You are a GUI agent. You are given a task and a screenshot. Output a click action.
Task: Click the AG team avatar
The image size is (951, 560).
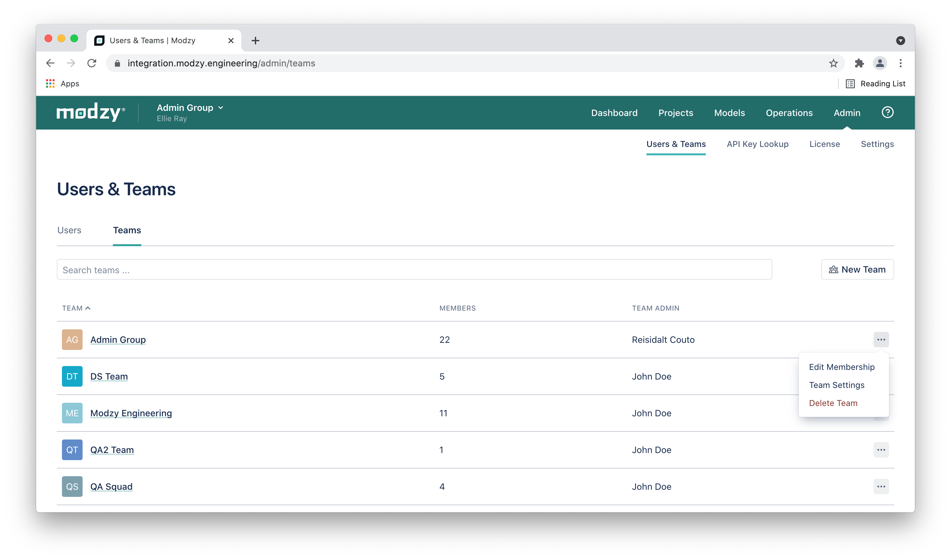(x=72, y=340)
